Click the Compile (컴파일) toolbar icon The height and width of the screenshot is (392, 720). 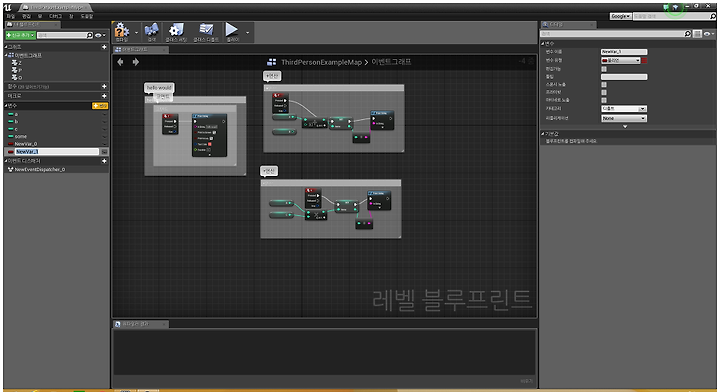pyautogui.click(x=122, y=31)
